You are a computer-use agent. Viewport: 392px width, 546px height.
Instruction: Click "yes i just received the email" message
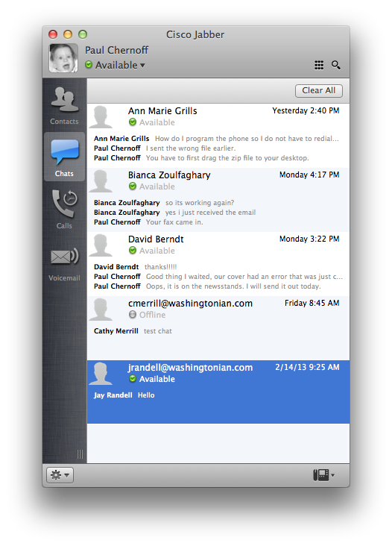(x=210, y=213)
